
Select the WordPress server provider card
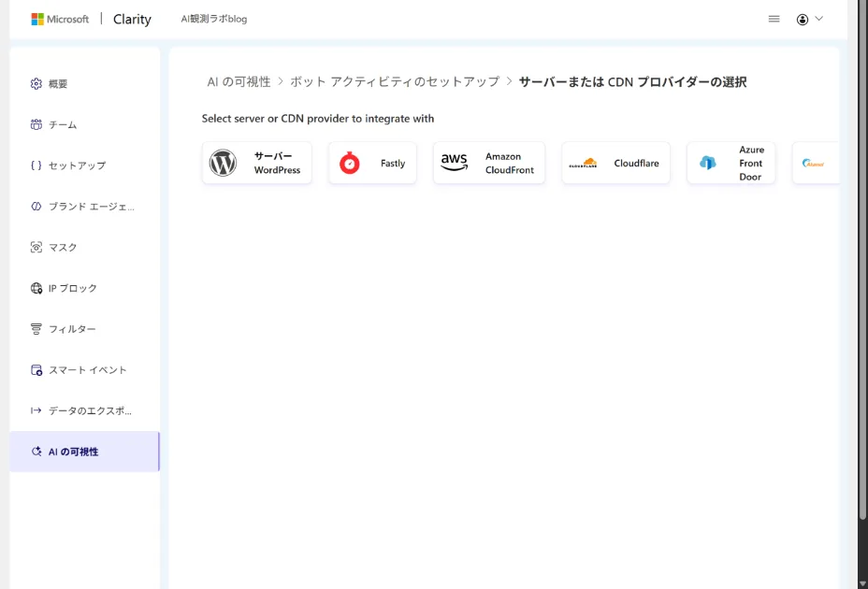pos(256,162)
